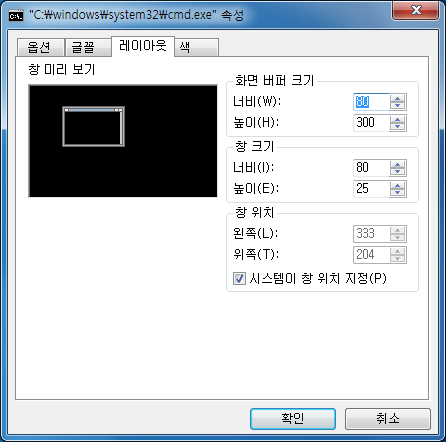Increase window size width (너비 I) up arrow
The width and height of the screenshot is (446, 442).
click(x=397, y=164)
